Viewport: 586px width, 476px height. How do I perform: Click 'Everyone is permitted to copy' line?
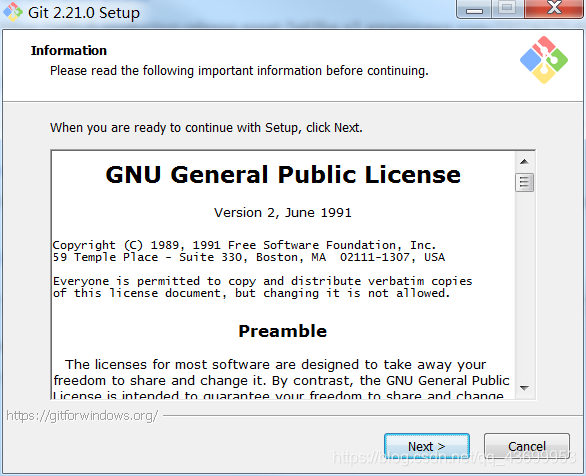(263, 281)
